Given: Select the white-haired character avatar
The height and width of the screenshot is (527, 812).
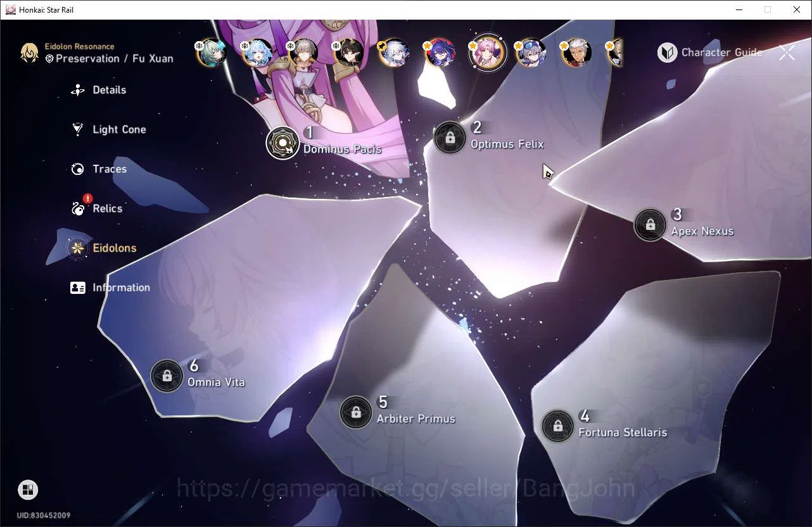Looking at the screenshot, I should point(394,53).
